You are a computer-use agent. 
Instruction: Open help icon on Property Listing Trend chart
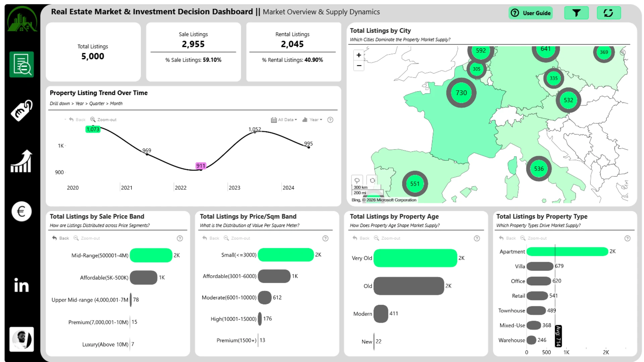(x=330, y=120)
